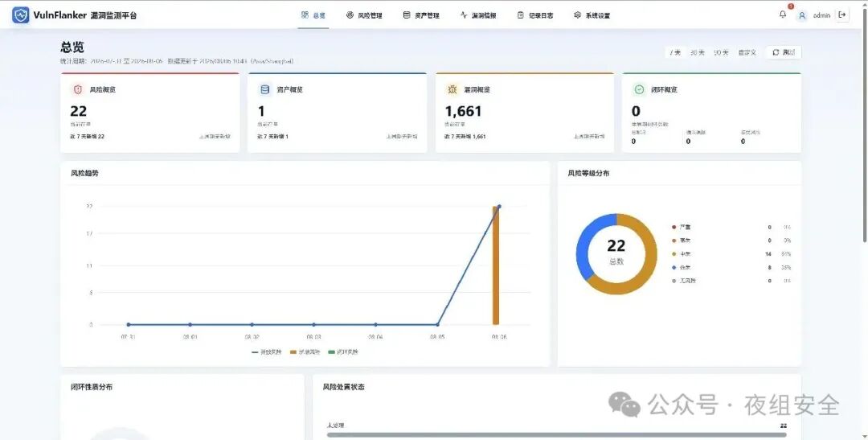
Task: Click the line chart point at 08-05
Action: point(437,325)
